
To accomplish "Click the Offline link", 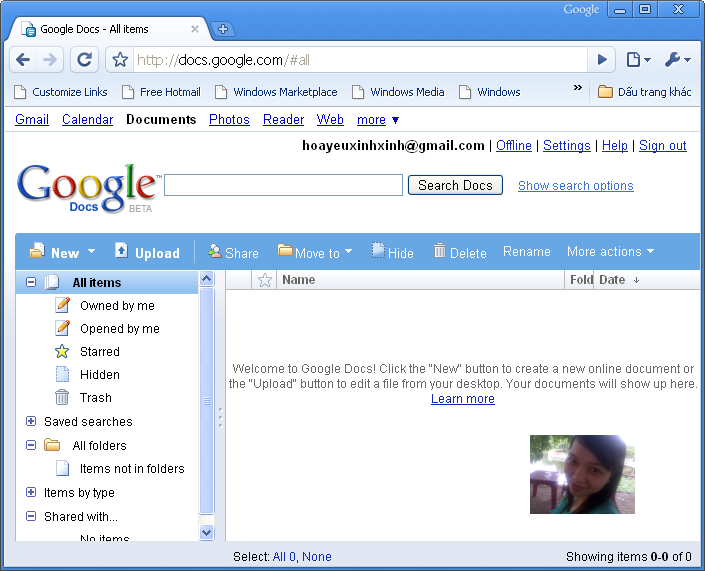I will 513,146.
